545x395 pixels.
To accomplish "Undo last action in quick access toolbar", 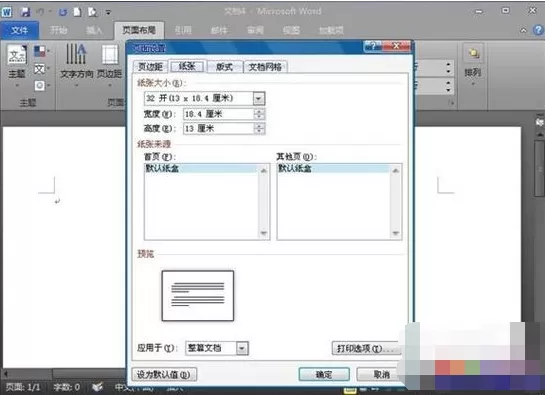I will (x=41, y=12).
